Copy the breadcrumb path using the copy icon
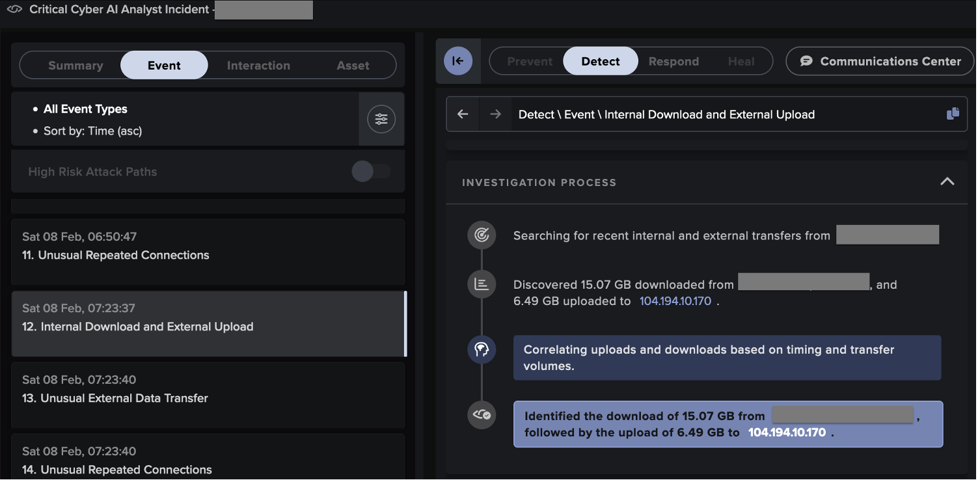The image size is (980, 480). [x=953, y=113]
